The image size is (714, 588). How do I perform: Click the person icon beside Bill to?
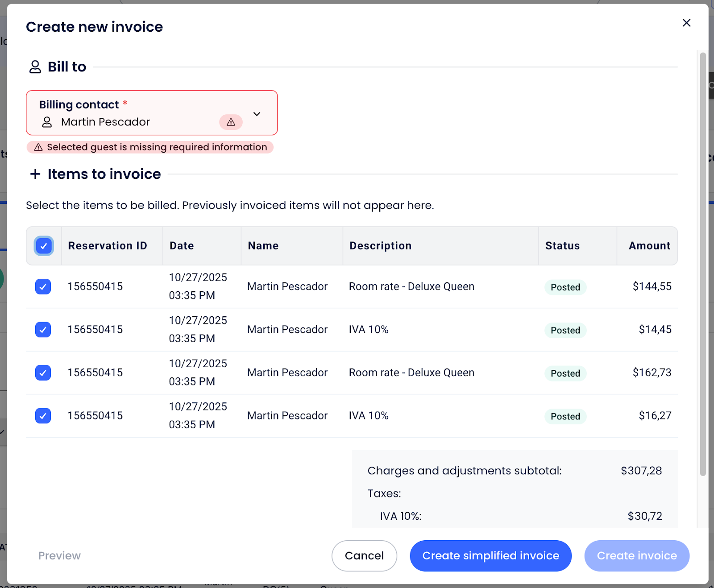[x=35, y=67]
